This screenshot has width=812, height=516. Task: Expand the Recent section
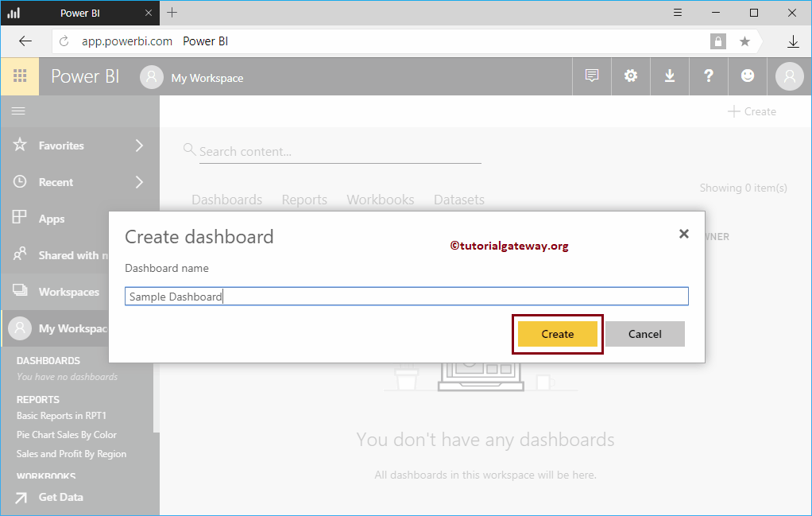(x=55, y=182)
